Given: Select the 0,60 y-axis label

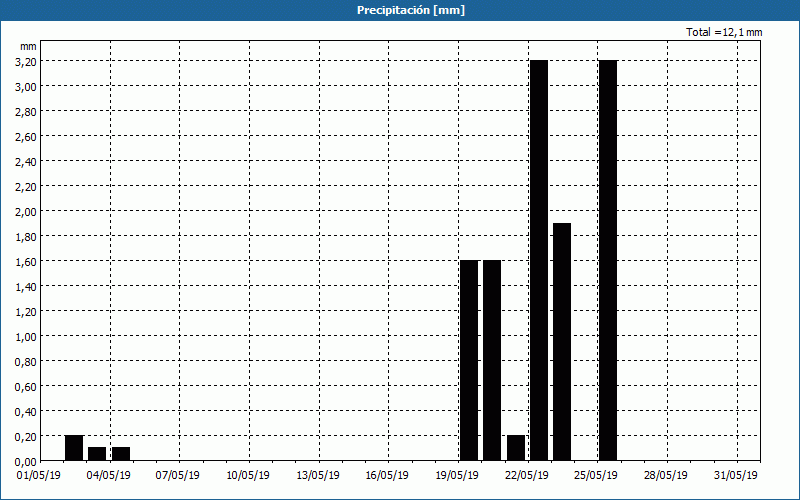Looking at the screenshot, I should pos(26,386).
